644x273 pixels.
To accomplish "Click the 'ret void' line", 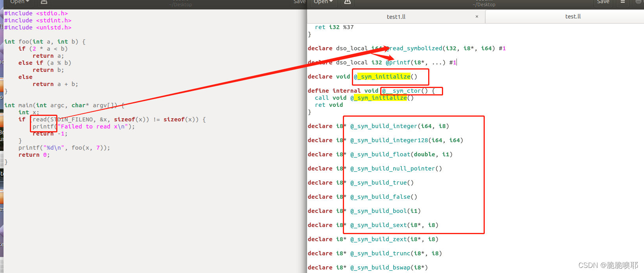I will click(329, 105).
